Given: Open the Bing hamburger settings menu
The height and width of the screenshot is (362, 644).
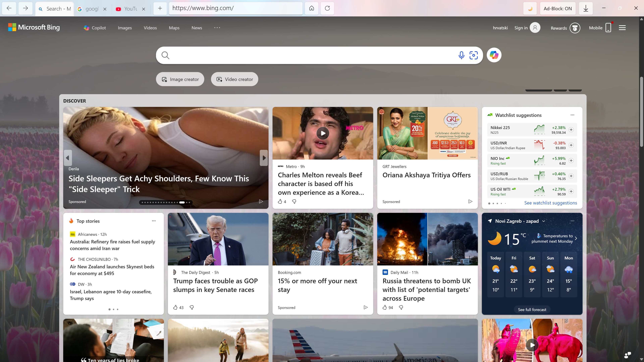Looking at the screenshot, I should [622, 28].
